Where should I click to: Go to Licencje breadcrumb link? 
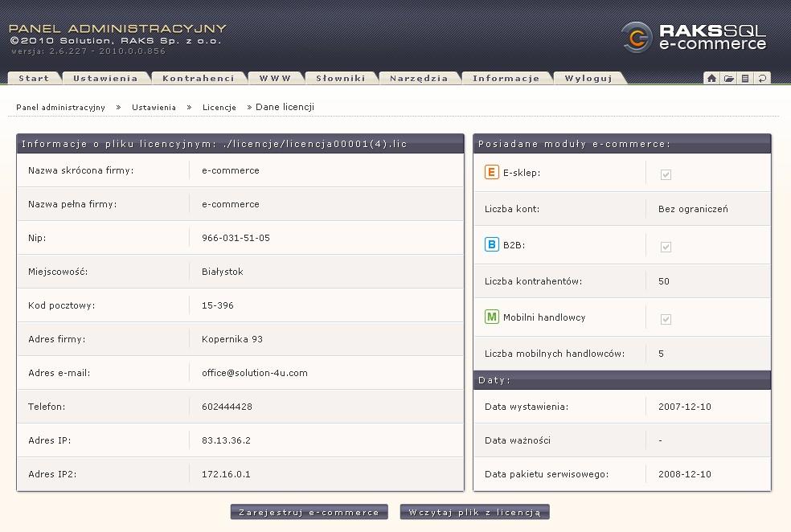pos(219,108)
